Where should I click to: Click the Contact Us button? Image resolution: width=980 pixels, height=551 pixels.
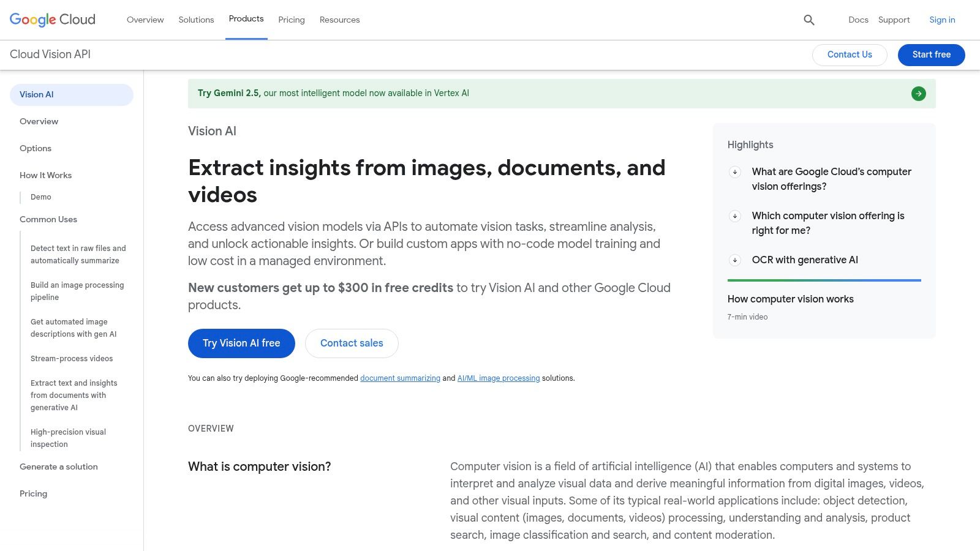[x=850, y=54]
